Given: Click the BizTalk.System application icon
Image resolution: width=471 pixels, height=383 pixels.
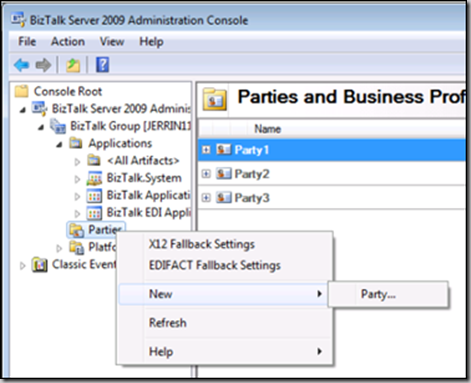Looking at the screenshot, I should [x=94, y=178].
